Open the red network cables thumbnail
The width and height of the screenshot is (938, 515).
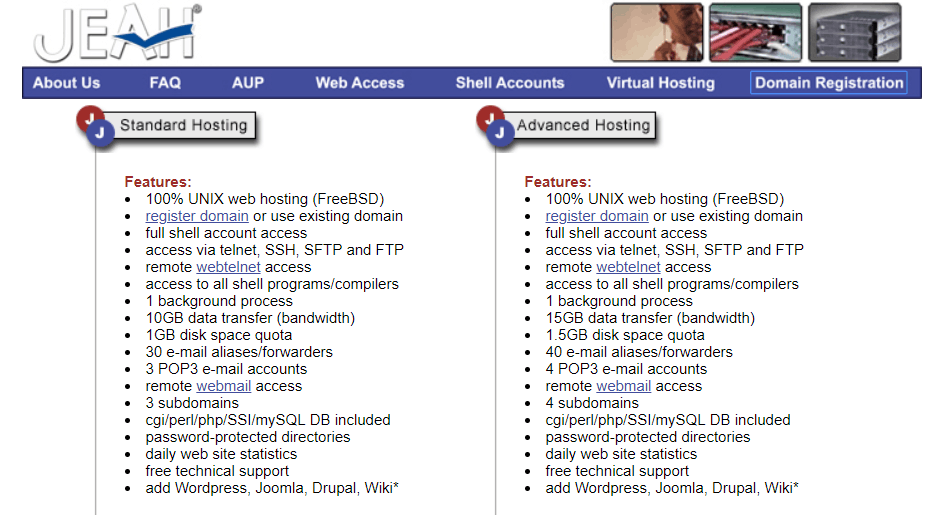coord(756,32)
